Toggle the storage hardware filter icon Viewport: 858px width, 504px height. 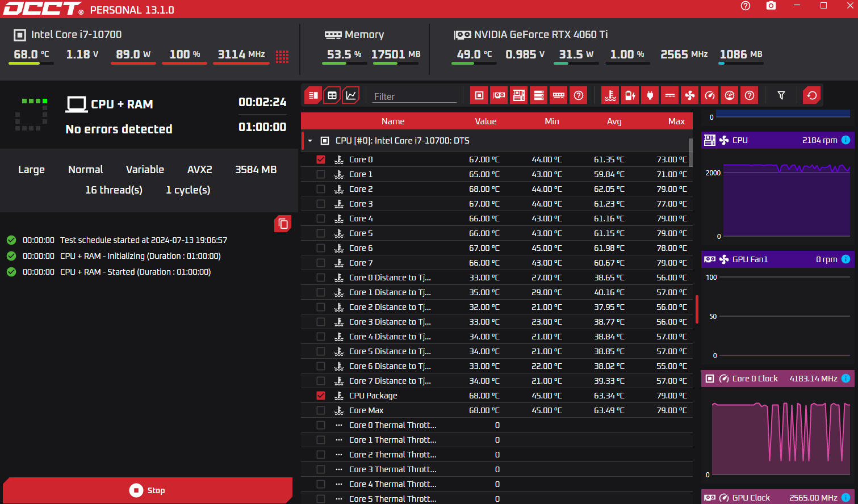pyautogui.click(x=539, y=95)
